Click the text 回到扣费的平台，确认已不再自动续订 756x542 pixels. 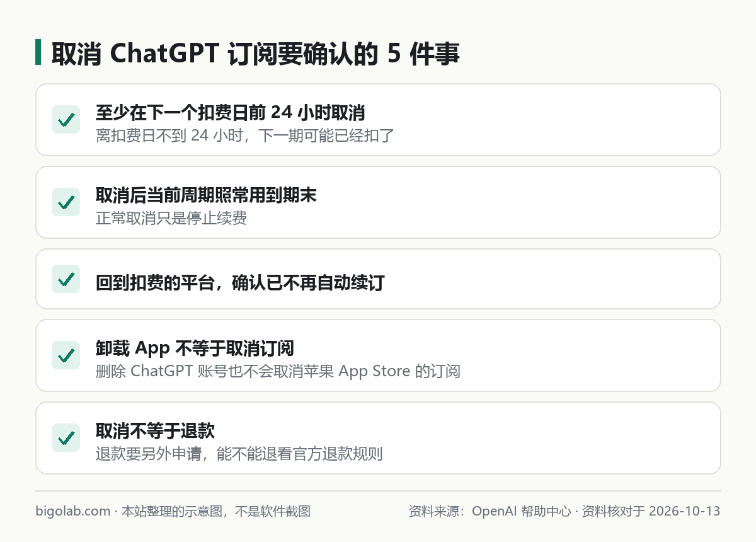(240, 283)
